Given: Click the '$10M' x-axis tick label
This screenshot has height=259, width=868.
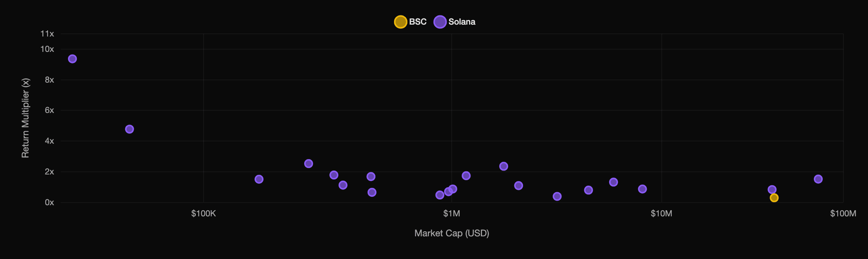Looking at the screenshot, I should point(661,214).
